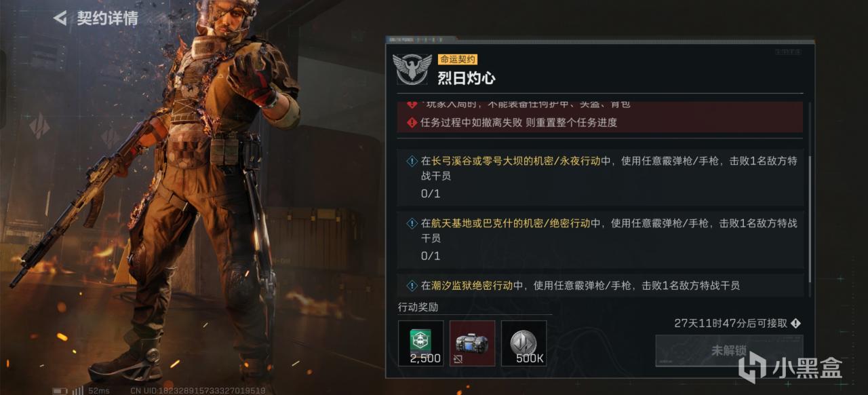Click the 行动奖励 rewards section label
This screenshot has width=868, height=395.
pos(418,307)
